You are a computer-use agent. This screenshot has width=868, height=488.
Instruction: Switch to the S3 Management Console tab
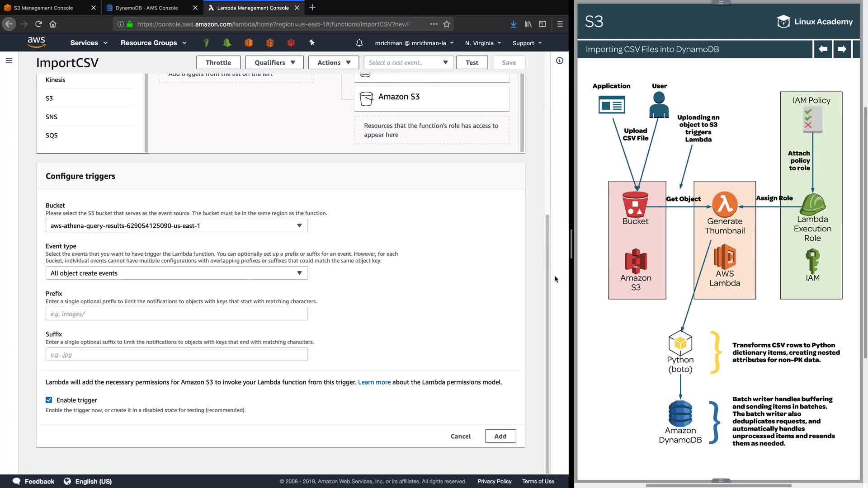click(x=43, y=8)
